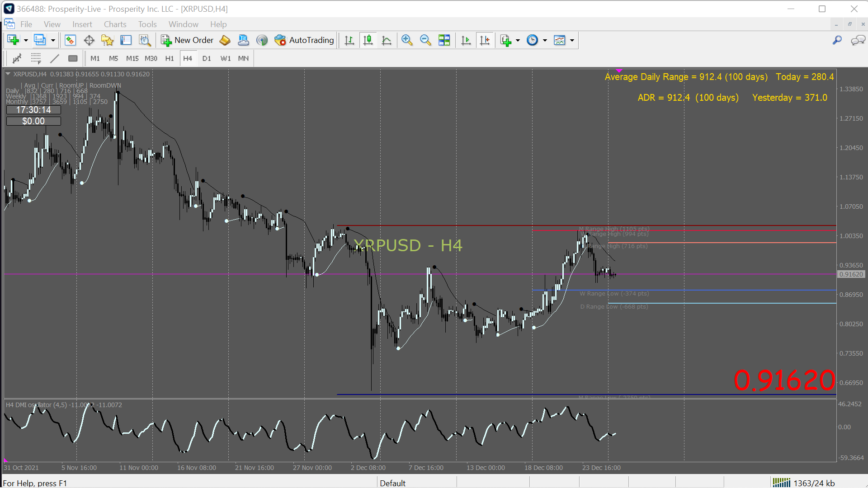Viewport: 868px width, 488px height.
Task: Open the Tools menu
Action: click(147, 24)
